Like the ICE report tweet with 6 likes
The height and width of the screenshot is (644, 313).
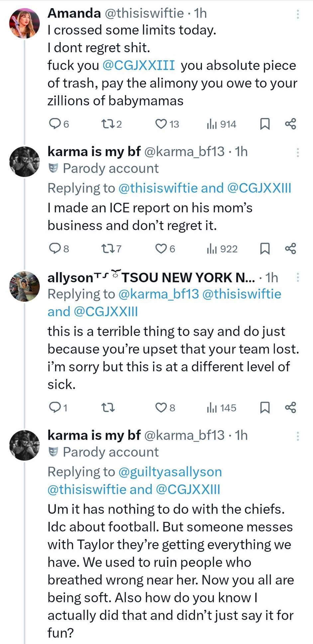161,249
